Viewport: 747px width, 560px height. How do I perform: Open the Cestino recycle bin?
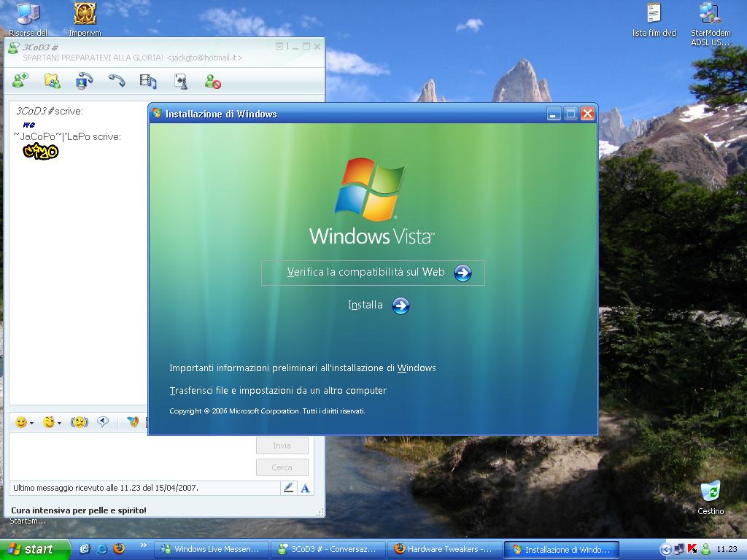click(711, 497)
